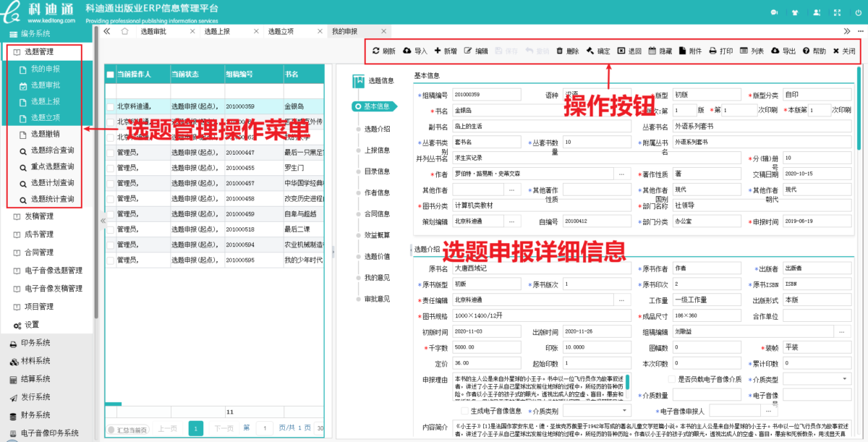Switch to the 选题上报 tab

(217, 31)
